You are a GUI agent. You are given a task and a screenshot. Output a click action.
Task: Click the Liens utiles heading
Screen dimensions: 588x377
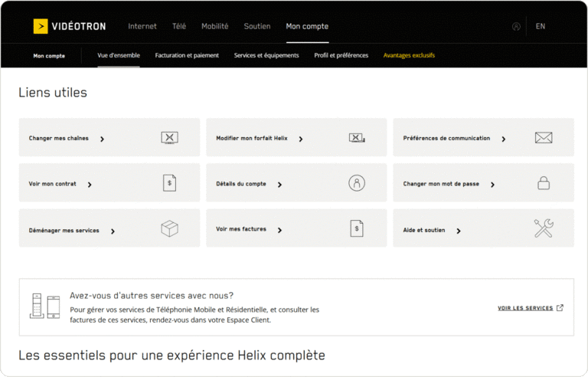coord(53,93)
